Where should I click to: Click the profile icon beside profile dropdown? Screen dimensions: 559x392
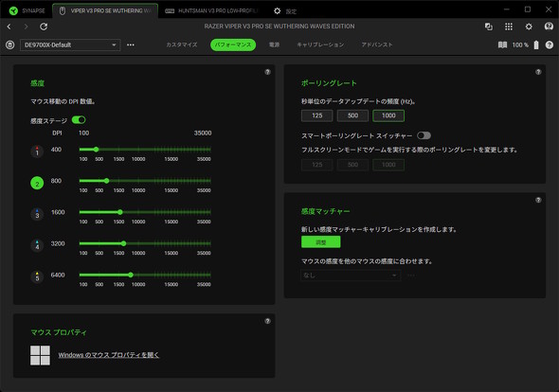[x=10, y=45]
